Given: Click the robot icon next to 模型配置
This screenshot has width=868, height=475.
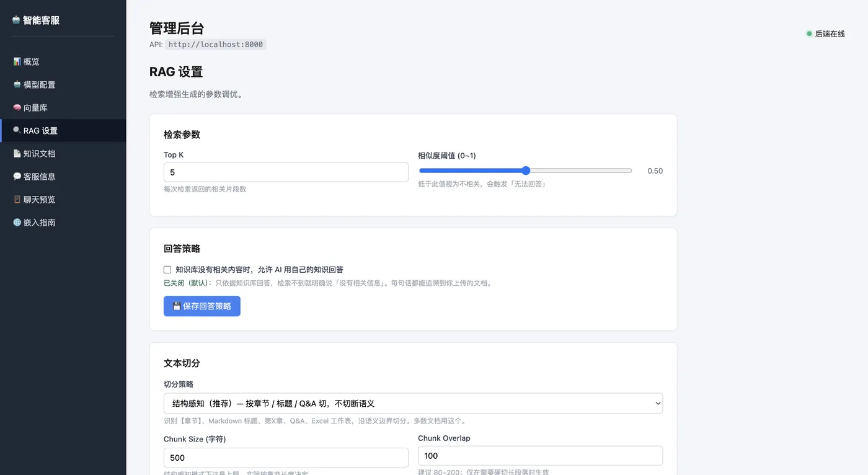Looking at the screenshot, I should (x=17, y=84).
